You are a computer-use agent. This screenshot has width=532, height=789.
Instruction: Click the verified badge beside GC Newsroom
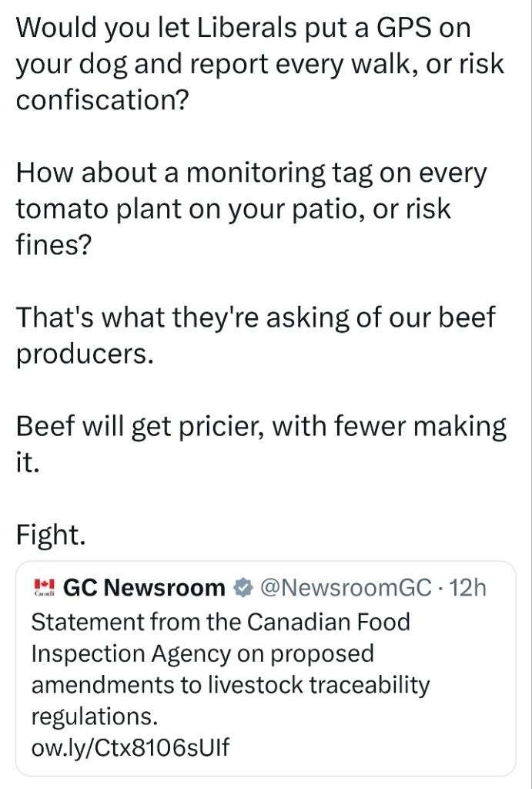pos(243,589)
